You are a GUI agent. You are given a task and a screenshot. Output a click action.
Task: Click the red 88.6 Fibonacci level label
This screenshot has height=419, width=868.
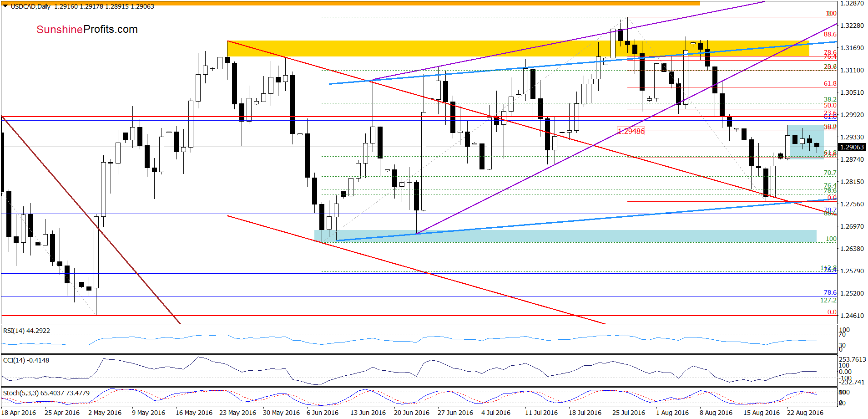pyautogui.click(x=830, y=34)
